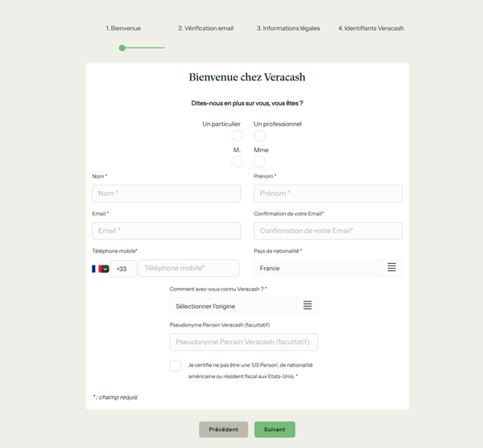This screenshot has width=483, height=448.
Task: Select the 'Un particulier' radio button
Action: tap(237, 136)
